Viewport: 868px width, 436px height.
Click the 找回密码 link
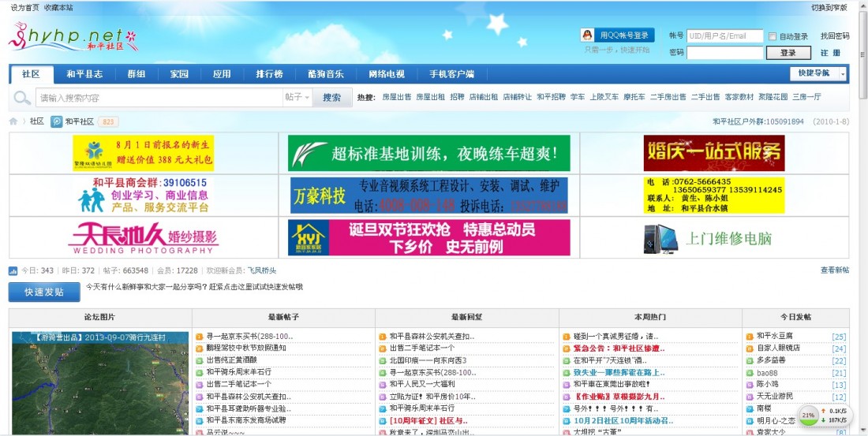point(835,36)
